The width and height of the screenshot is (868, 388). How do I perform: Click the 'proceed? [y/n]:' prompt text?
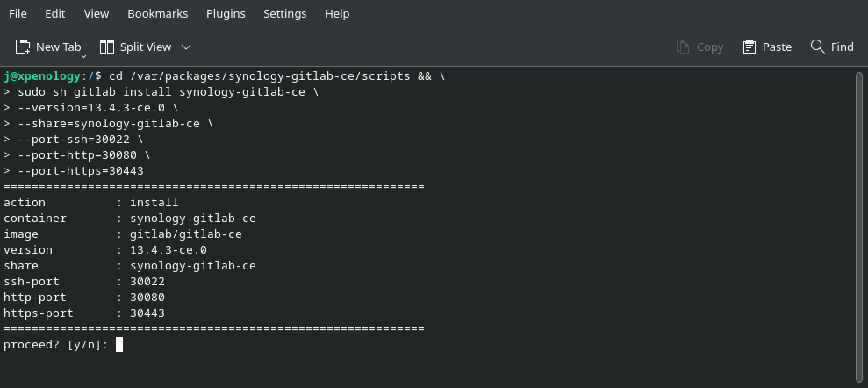[56, 345]
